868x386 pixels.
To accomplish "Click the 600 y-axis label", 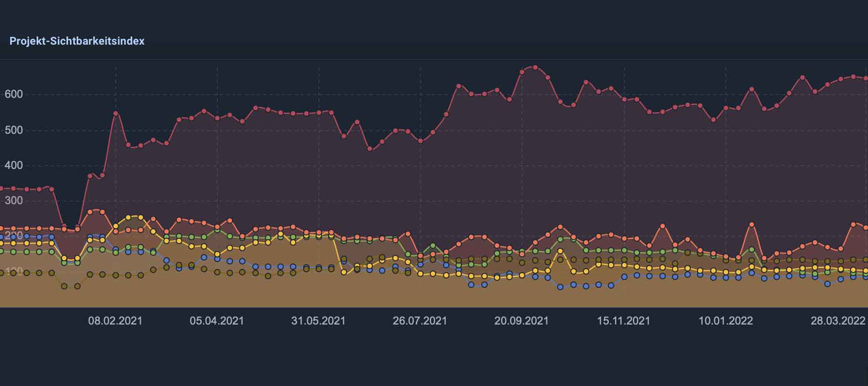I will 14,94.
